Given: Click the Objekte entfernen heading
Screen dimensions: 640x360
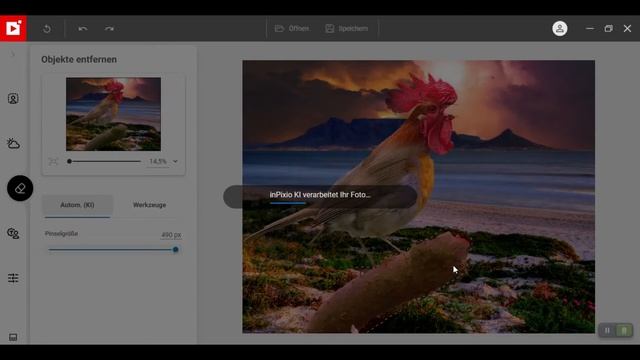Looking at the screenshot, I should point(79,60).
